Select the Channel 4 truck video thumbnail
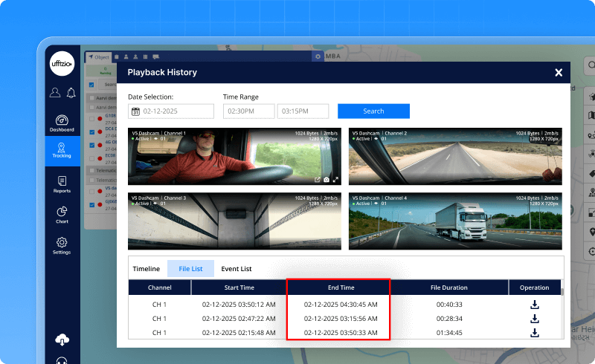 (455, 221)
